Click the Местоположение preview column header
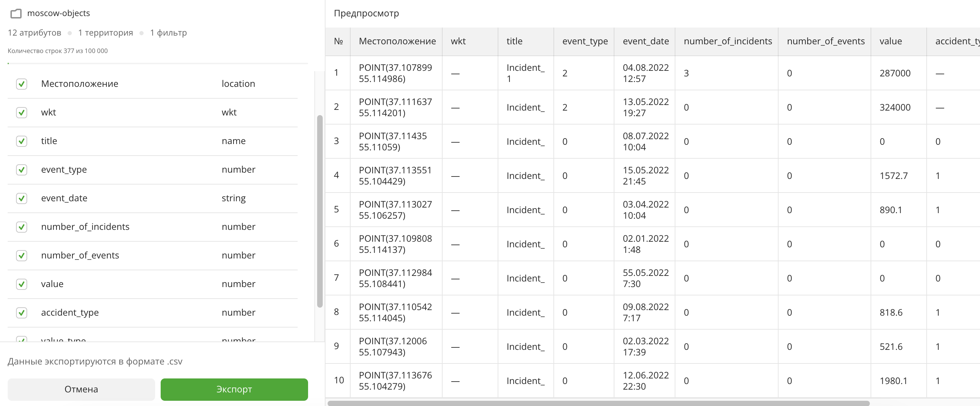 tap(397, 41)
